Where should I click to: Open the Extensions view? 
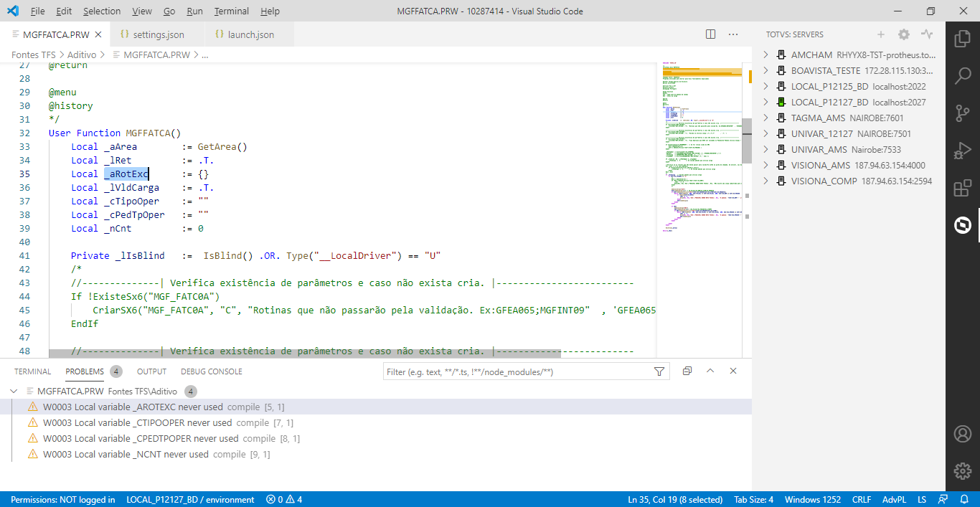point(962,189)
